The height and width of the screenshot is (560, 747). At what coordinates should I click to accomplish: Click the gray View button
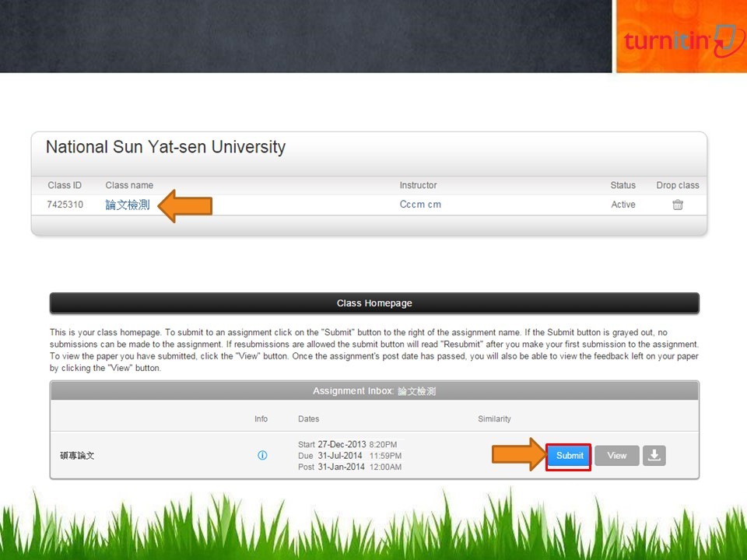point(616,456)
